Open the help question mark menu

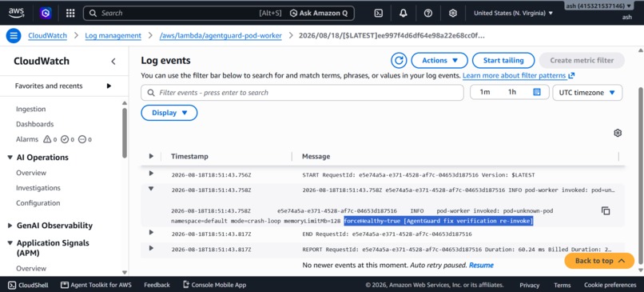428,13
